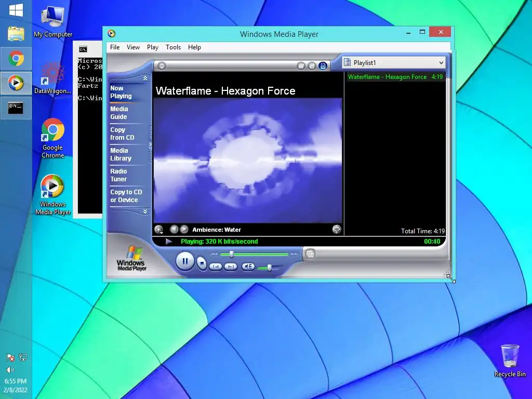
Task: Click the fast forward arrows icon
Action: pos(294,254)
